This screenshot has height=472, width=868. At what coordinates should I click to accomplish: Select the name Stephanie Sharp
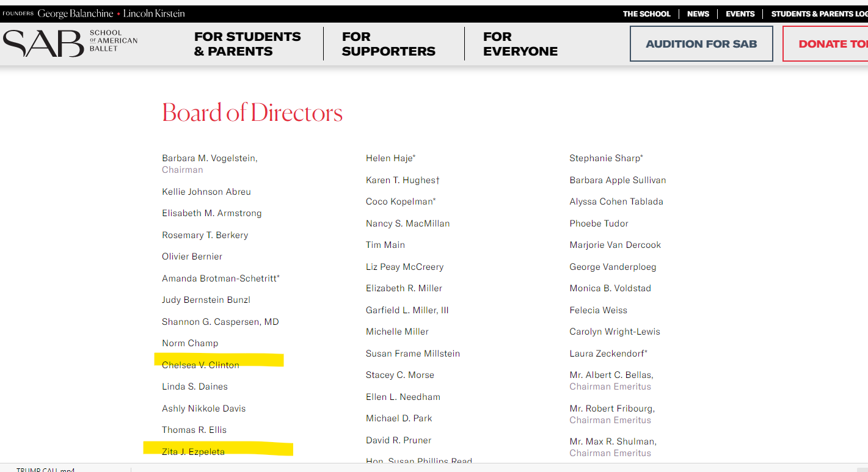click(606, 158)
